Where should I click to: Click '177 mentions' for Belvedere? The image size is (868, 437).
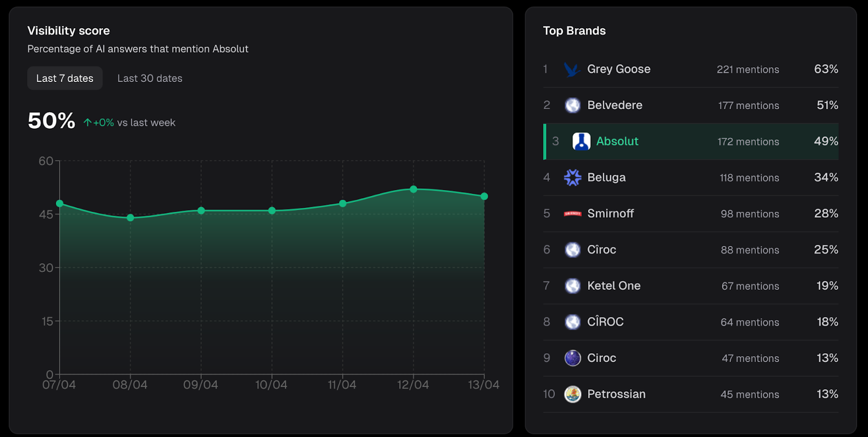tap(749, 105)
